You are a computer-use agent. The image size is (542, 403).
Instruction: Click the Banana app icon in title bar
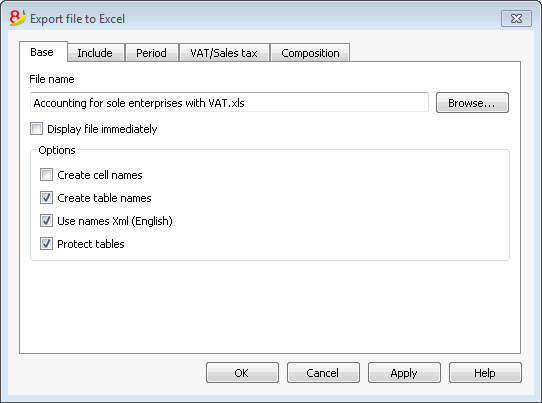tap(18, 18)
